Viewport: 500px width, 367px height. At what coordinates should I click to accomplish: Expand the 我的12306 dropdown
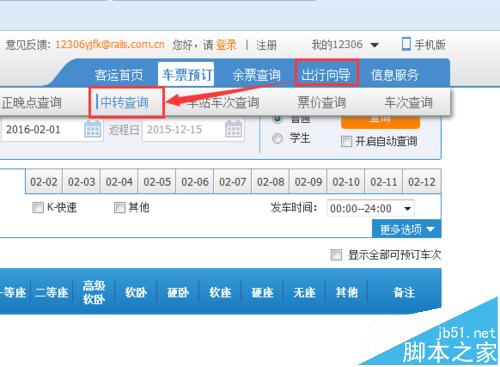tap(345, 44)
